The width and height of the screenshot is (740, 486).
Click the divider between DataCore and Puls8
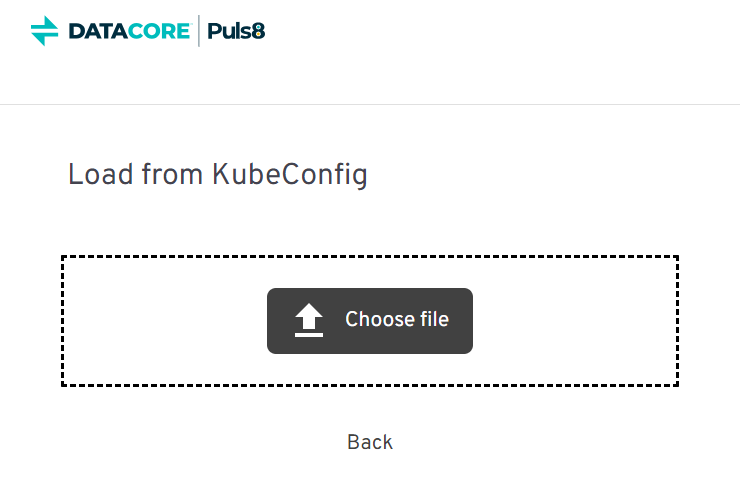click(198, 31)
